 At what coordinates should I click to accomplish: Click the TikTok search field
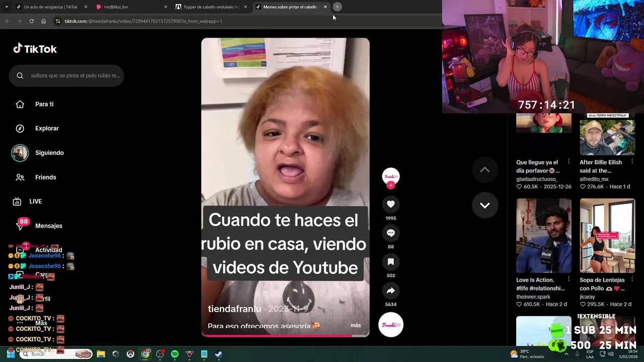point(66,75)
